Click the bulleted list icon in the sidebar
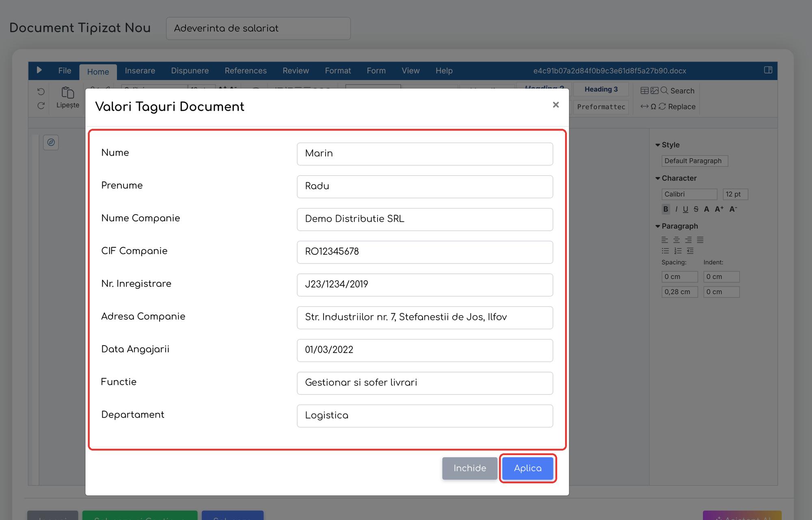The width and height of the screenshot is (812, 520). 665,251
